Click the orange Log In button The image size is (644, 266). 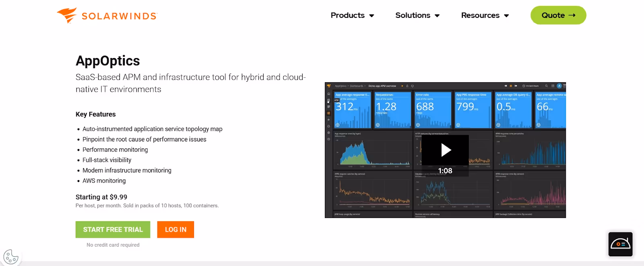[x=175, y=229]
